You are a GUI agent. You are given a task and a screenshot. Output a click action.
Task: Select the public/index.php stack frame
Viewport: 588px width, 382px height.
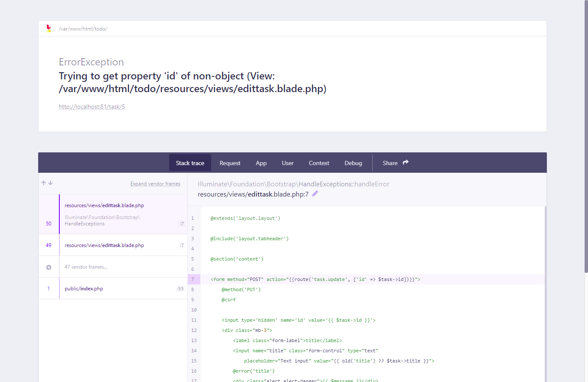84,289
